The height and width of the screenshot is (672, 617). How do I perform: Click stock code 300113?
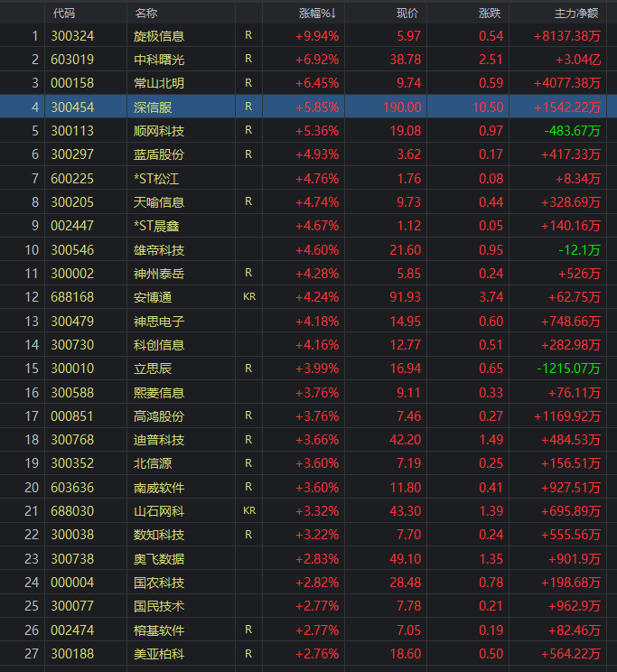click(x=72, y=131)
